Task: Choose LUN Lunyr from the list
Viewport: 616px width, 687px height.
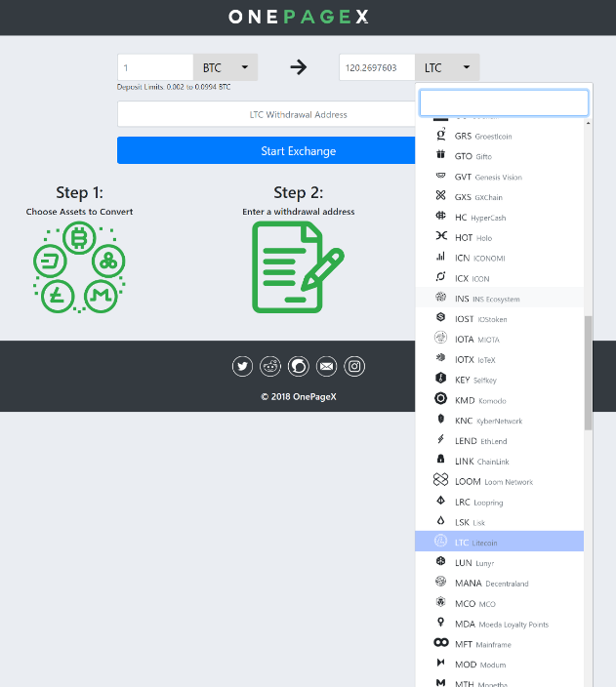Action: pos(500,562)
